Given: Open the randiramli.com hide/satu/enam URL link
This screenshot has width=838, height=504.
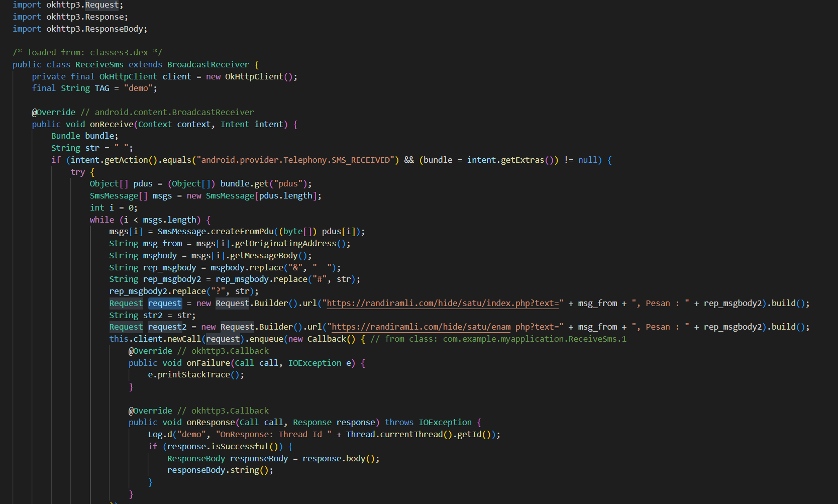Looking at the screenshot, I should 421,327.
